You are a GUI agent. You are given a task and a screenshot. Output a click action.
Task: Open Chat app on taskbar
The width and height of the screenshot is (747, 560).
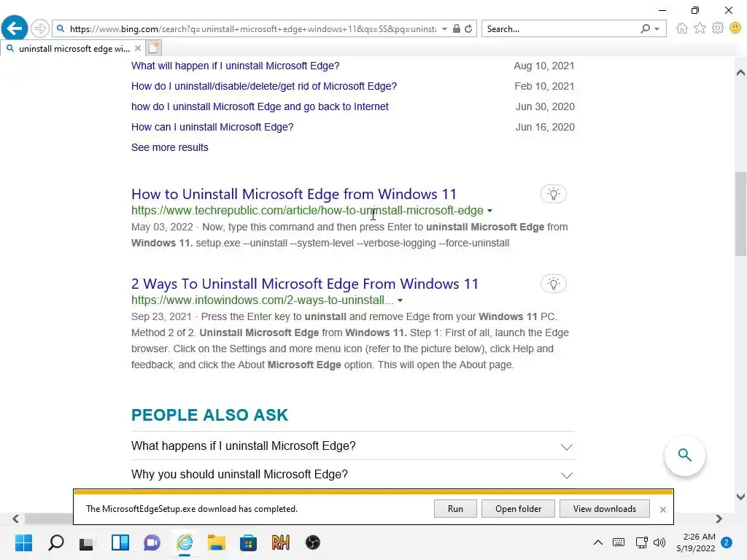pos(152,542)
